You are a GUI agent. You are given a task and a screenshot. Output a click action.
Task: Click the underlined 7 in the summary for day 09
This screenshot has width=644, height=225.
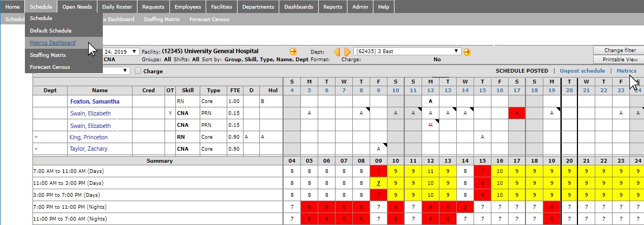378,184
